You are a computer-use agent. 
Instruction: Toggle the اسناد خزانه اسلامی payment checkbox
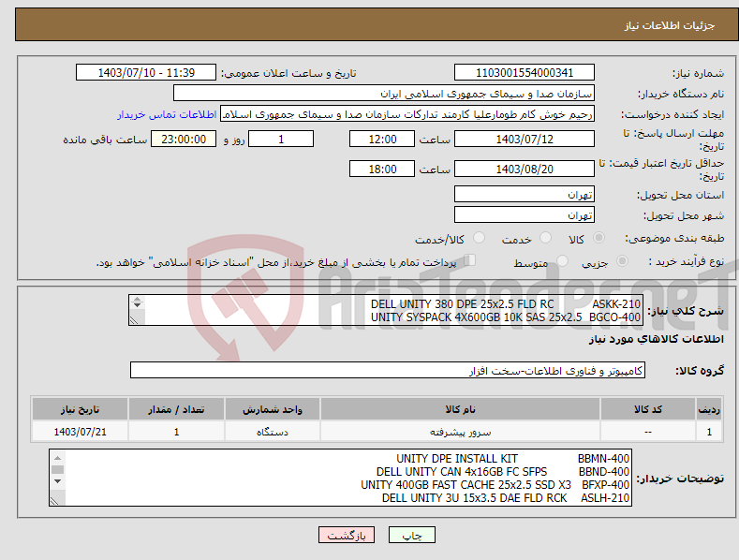[x=469, y=260]
